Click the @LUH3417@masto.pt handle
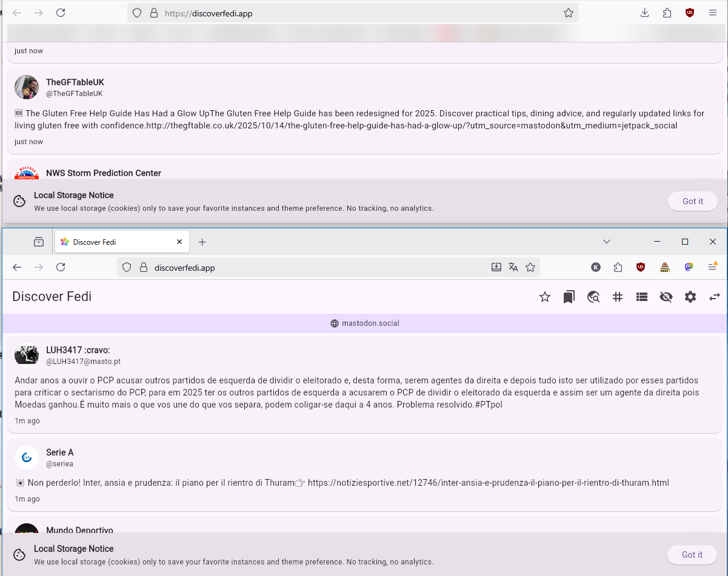Image resolution: width=728 pixels, height=576 pixels. 84,362
